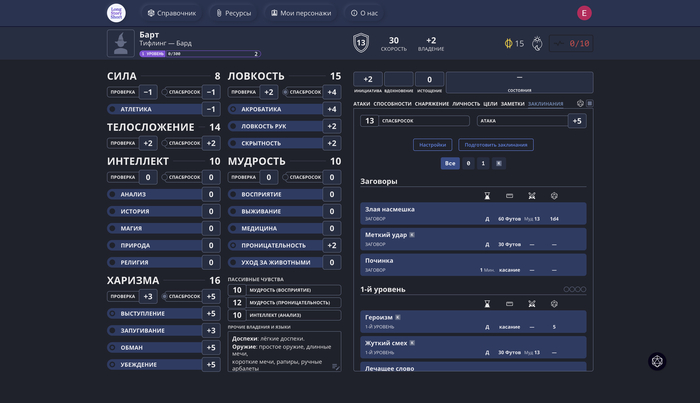This screenshot has height=403, width=700.
Task: Click first level-1 spell slot circle
Action: [566, 289]
